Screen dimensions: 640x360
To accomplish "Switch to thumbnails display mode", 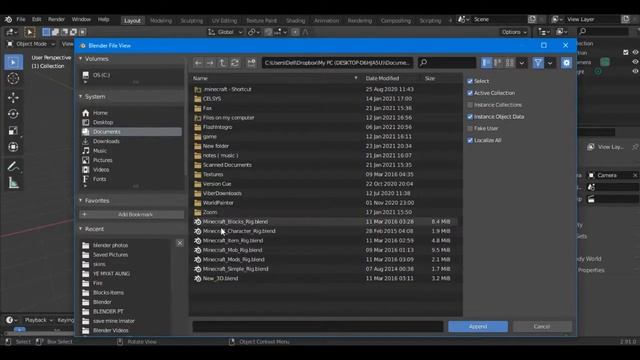I will point(510,63).
